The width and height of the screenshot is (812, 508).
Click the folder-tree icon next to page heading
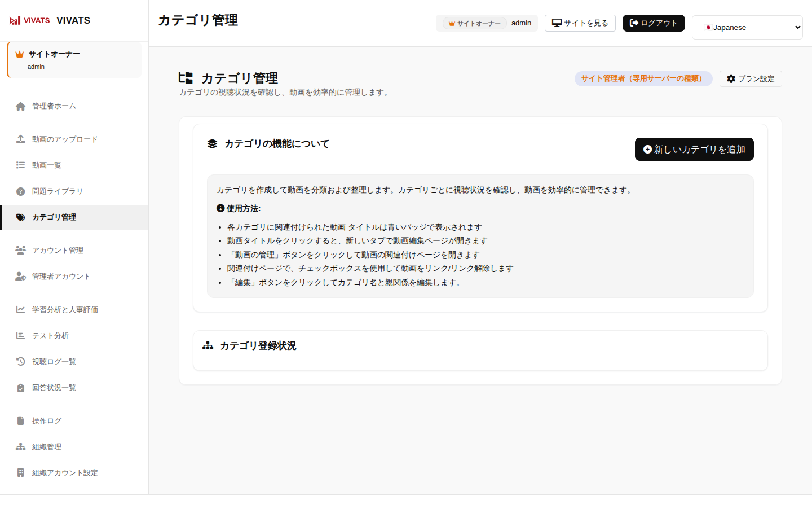coord(186,78)
